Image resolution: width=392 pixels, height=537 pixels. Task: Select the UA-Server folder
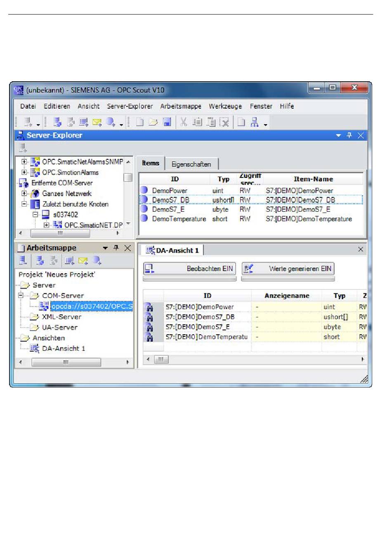click(60, 327)
